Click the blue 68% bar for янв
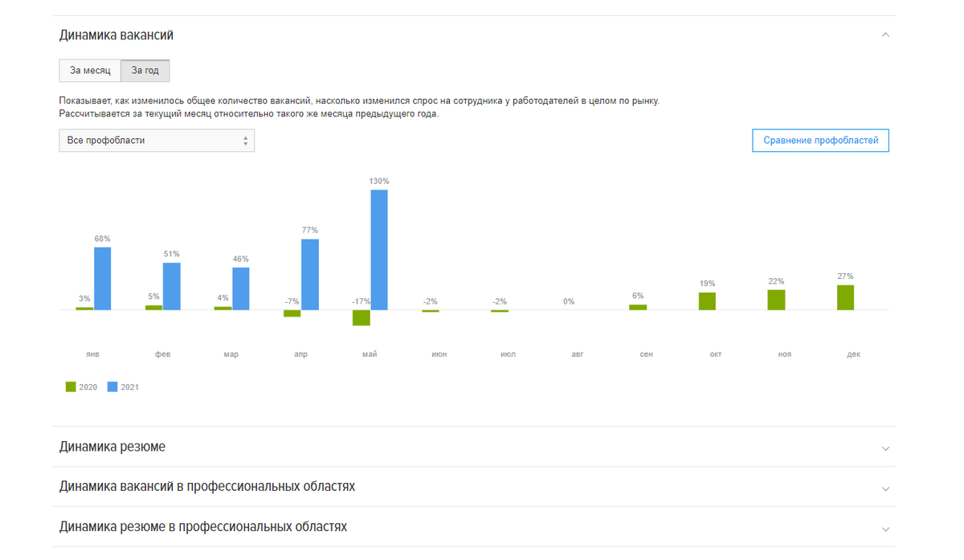The height and width of the screenshot is (560, 964). [x=103, y=279]
